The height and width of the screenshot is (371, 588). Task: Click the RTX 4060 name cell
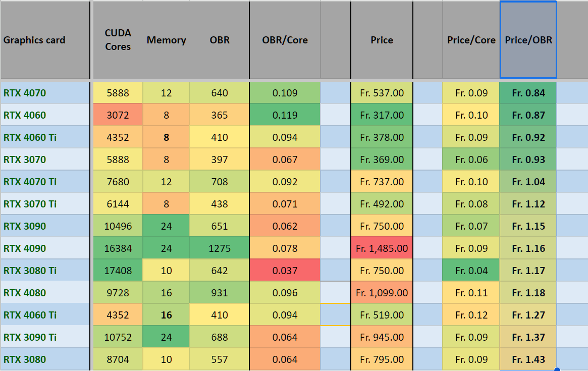(45, 115)
